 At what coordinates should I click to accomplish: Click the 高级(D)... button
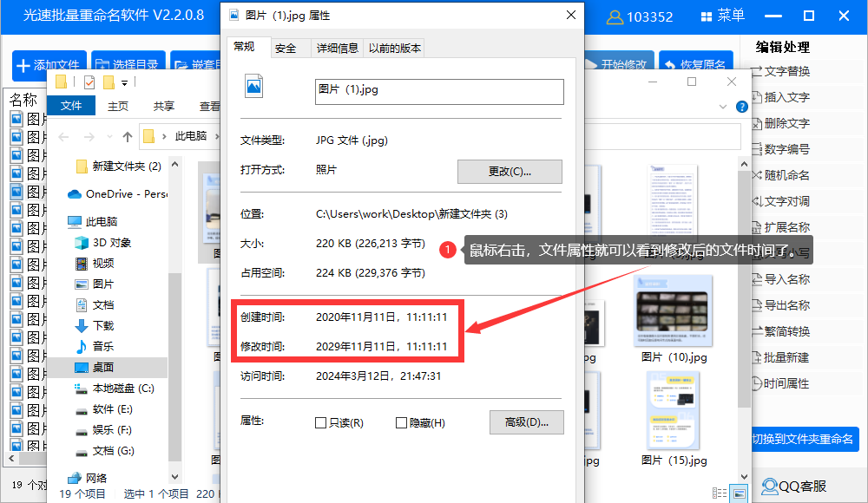[x=527, y=422]
